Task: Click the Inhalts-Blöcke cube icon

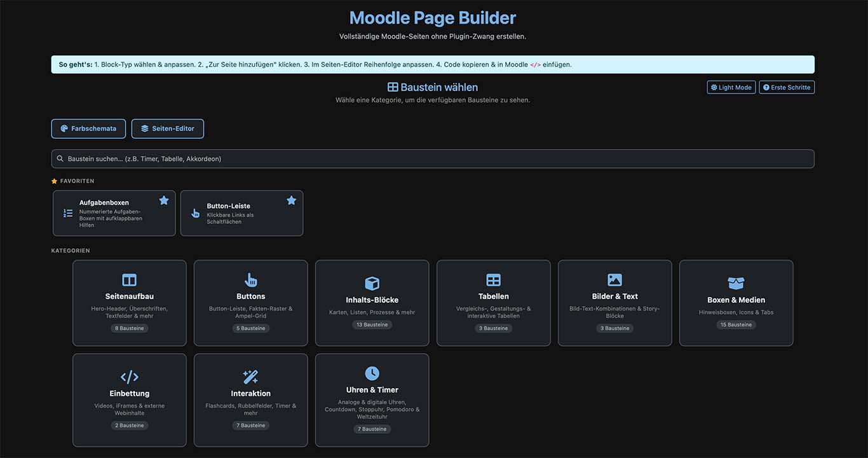Action: (x=372, y=284)
